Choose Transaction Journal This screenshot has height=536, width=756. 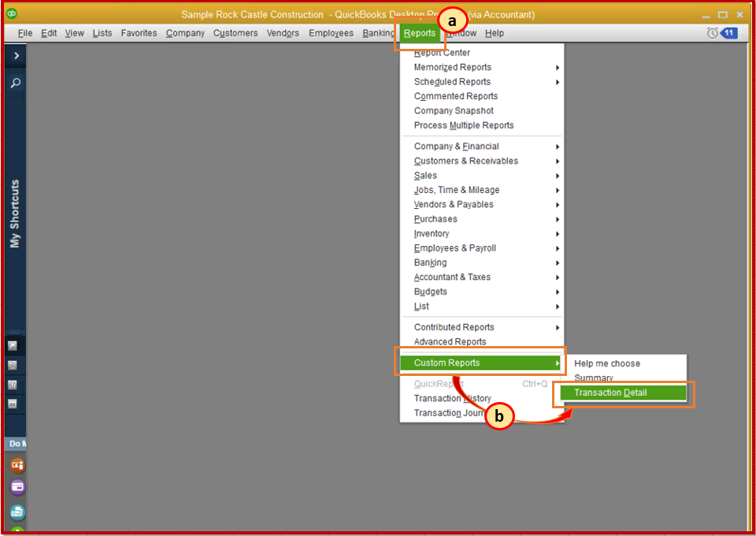pyautogui.click(x=482, y=412)
